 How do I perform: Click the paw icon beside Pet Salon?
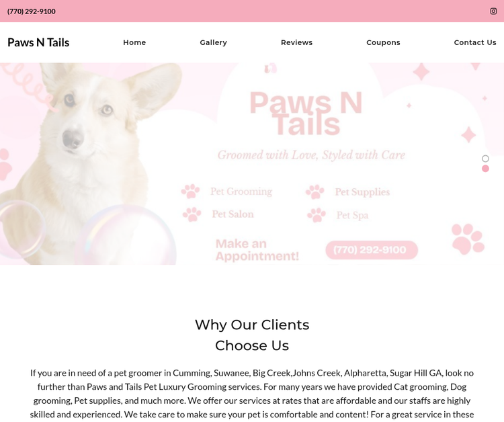192,214
